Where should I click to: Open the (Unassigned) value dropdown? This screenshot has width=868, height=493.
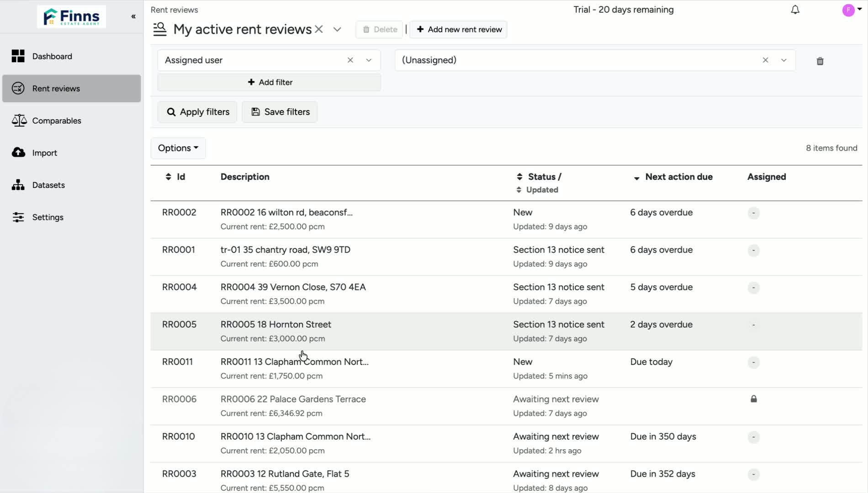click(784, 60)
